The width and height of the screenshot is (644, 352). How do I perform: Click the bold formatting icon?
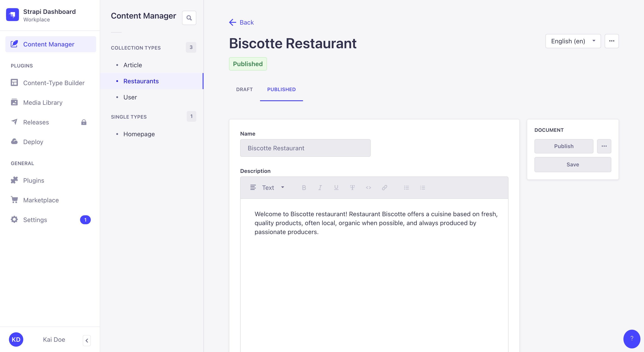(304, 187)
